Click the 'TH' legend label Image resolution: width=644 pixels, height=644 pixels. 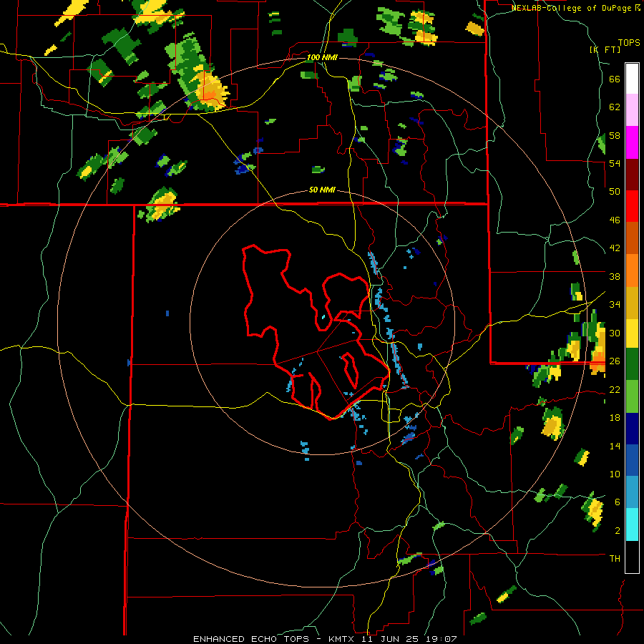615,559
